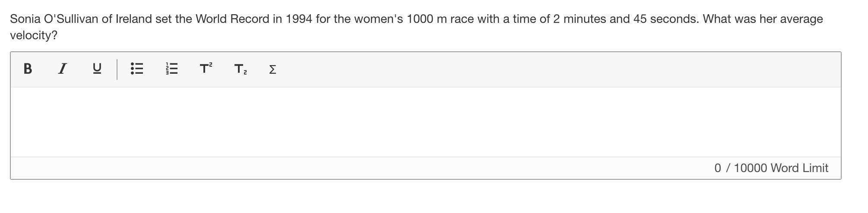868x213 pixels.
Task: Click the year '1994' in the question
Action: (x=299, y=19)
